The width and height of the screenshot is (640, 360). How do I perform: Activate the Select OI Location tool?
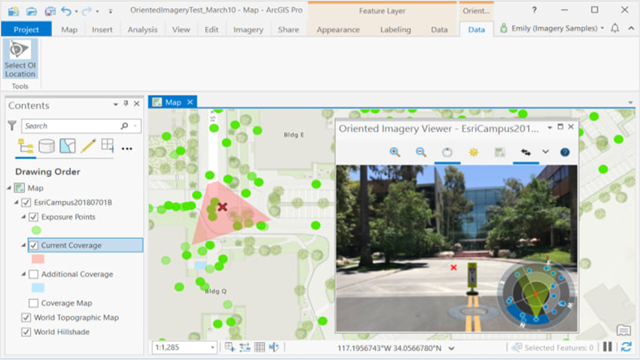point(20,59)
